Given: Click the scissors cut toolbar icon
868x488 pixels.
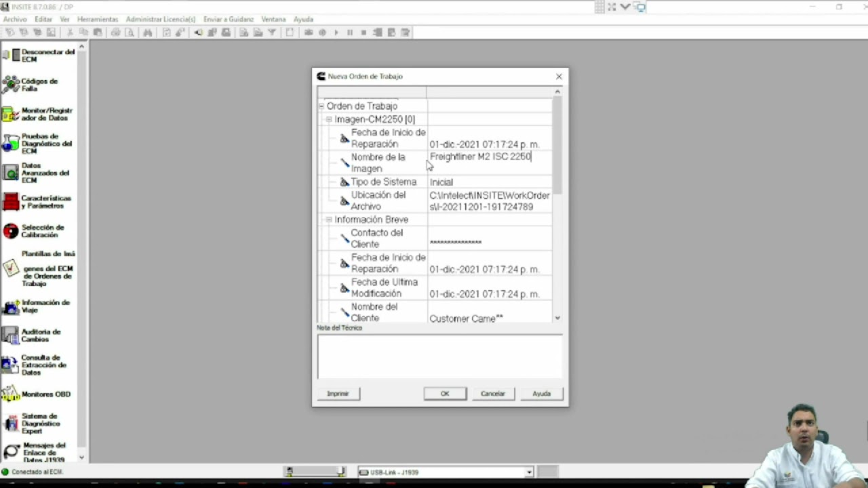Looking at the screenshot, I should (70, 33).
